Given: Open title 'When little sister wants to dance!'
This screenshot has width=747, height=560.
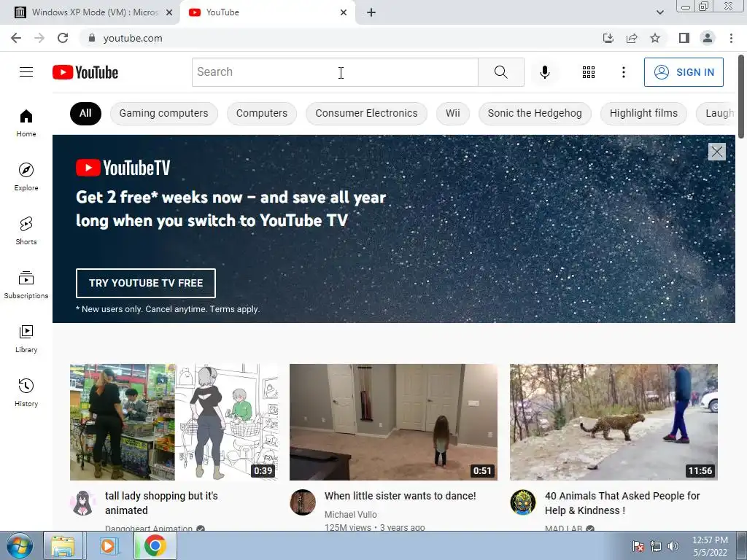Looking at the screenshot, I should pos(400,496).
